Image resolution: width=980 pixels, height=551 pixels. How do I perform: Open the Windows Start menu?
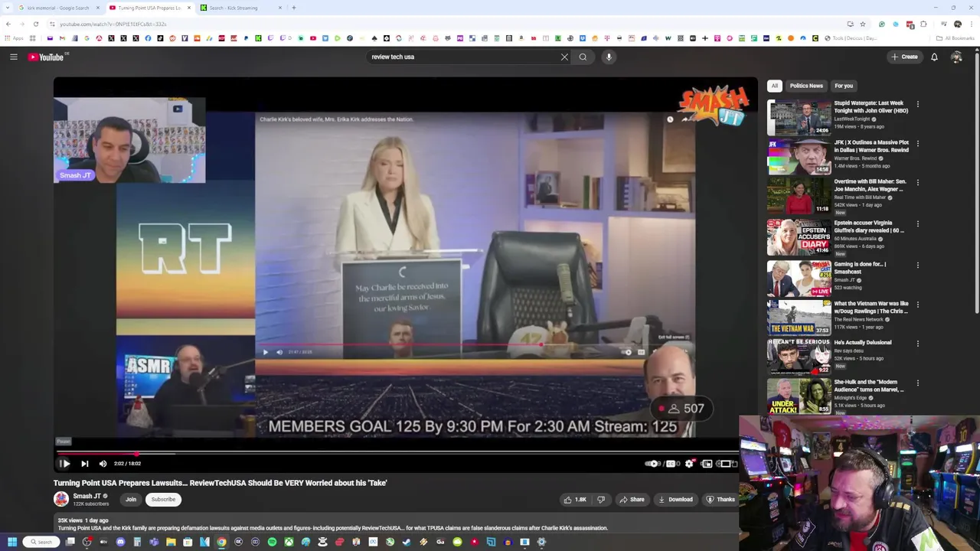(11, 542)
